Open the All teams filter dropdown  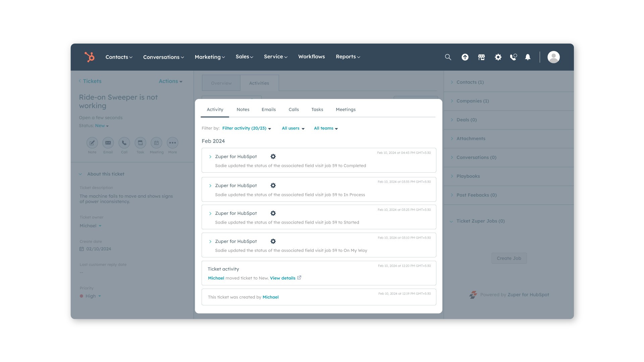[x=326, y=128]
